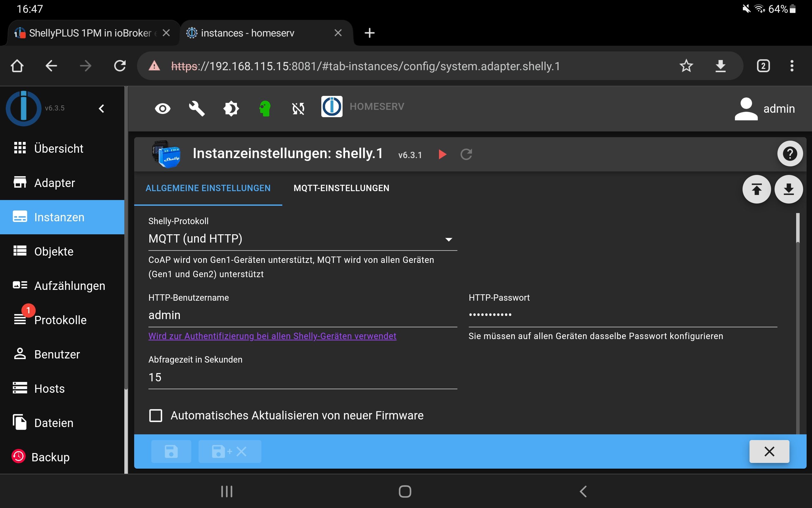Go back in the browser
812x508 pixels.
(x=51, y=66)
